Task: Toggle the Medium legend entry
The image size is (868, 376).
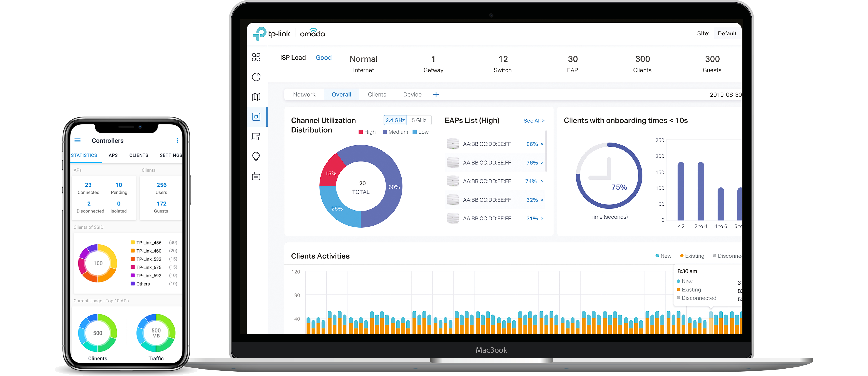Action: coord(395,132)
